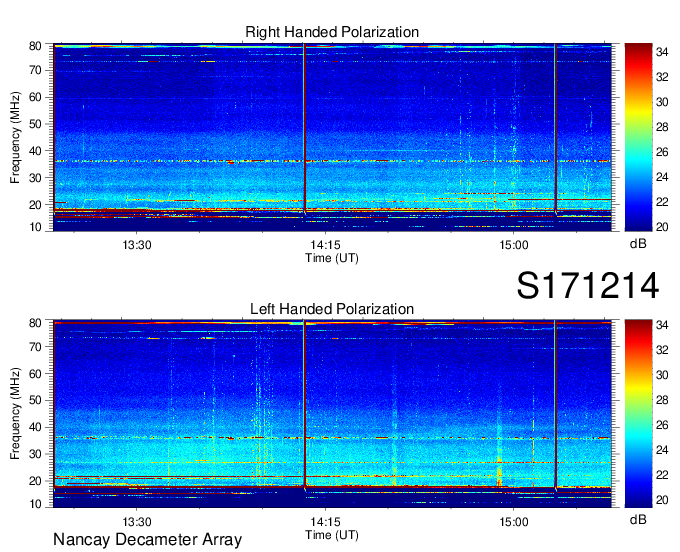Image resolution: width=680 pixels, height=552 pixels.
Task: Click the 70 MHz tick label on the bottom plot
Action: pyautogui.click(x=35, y=346)
